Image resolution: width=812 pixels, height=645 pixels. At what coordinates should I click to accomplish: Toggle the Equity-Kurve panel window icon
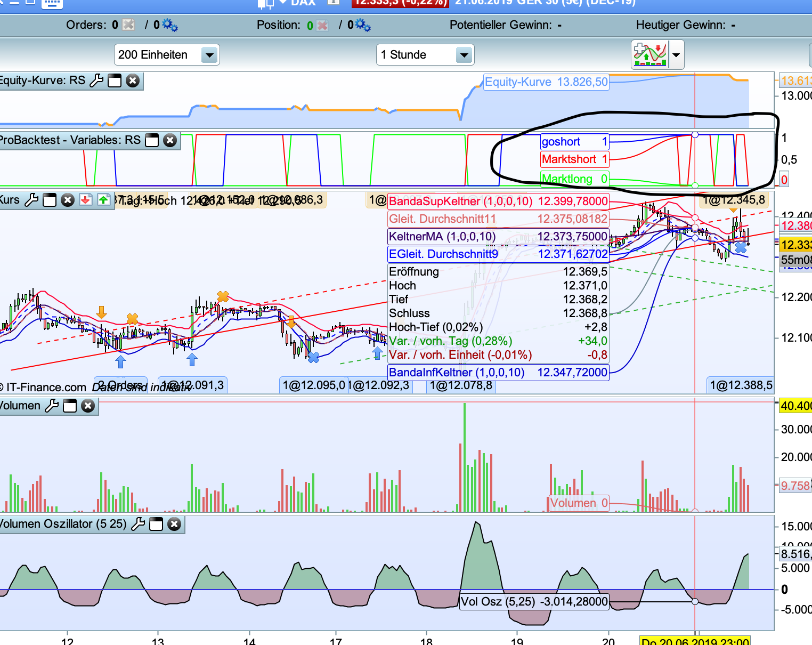(115, 80)
